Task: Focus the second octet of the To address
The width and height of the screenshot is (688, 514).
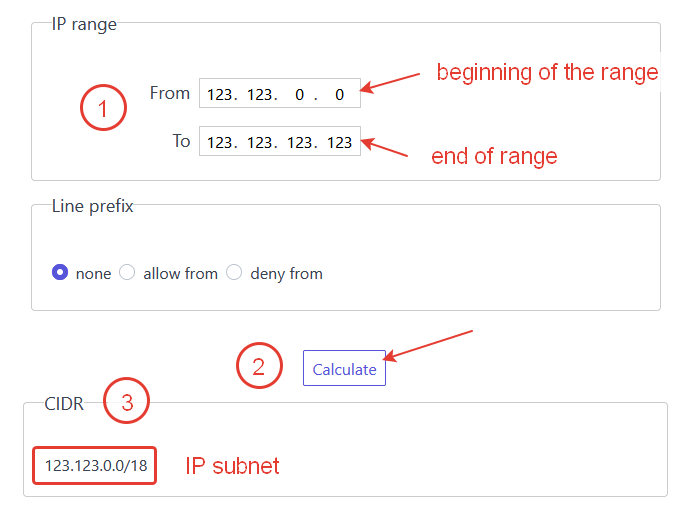Action: (x=260, y=142)
